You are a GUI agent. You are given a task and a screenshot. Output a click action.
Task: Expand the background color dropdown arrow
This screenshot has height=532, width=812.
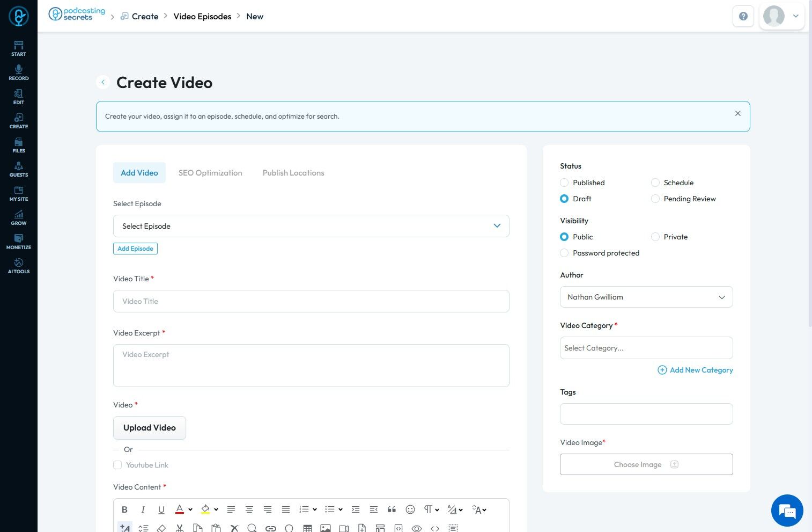point(216,509)
